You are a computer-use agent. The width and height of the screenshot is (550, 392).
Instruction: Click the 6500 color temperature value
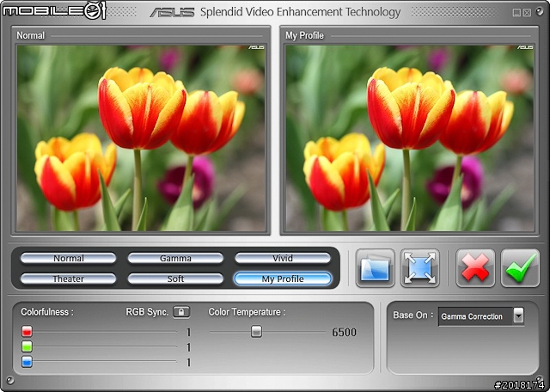(x=344, y=332)
